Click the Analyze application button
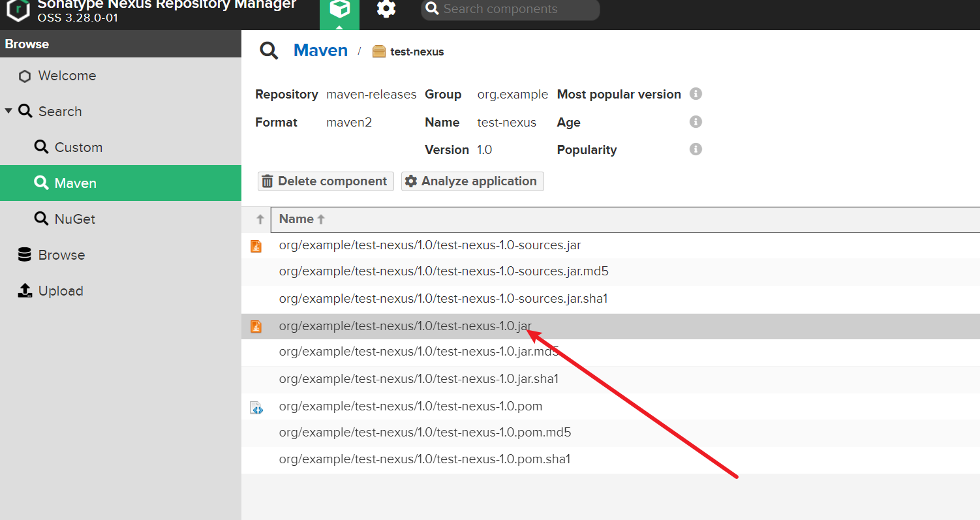 click(x=472, y=181)
